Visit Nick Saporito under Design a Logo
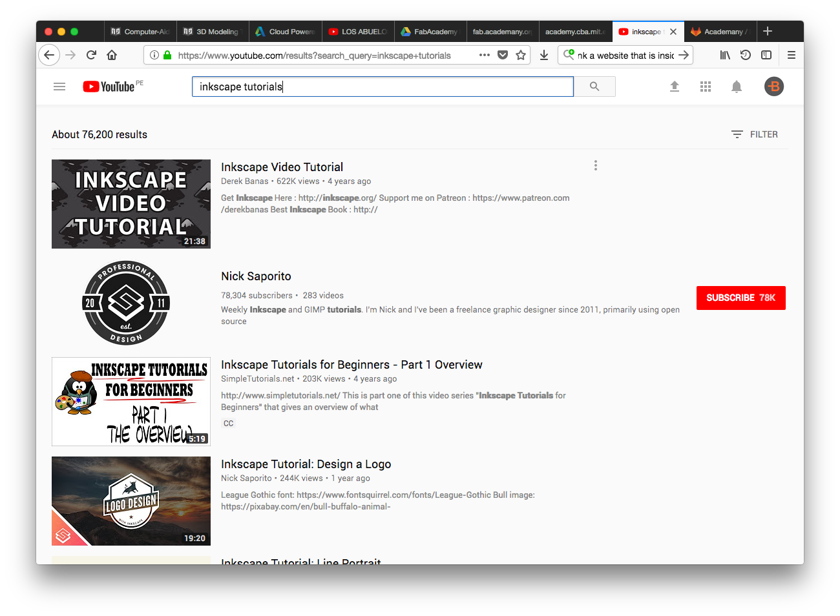840x616 pixels. 246,478
